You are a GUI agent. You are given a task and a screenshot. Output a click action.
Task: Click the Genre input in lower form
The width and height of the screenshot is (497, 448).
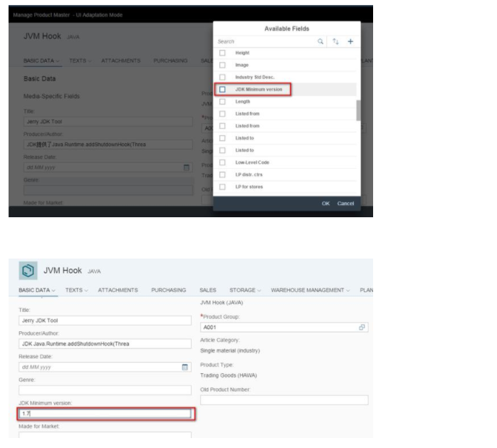click(x=105, y=390)
